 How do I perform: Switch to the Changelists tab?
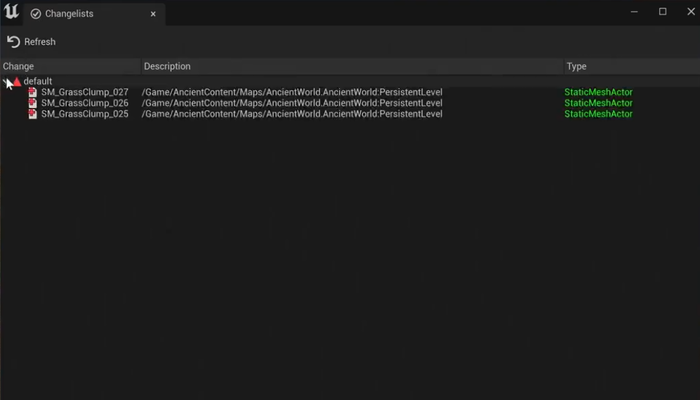point(68,14)
